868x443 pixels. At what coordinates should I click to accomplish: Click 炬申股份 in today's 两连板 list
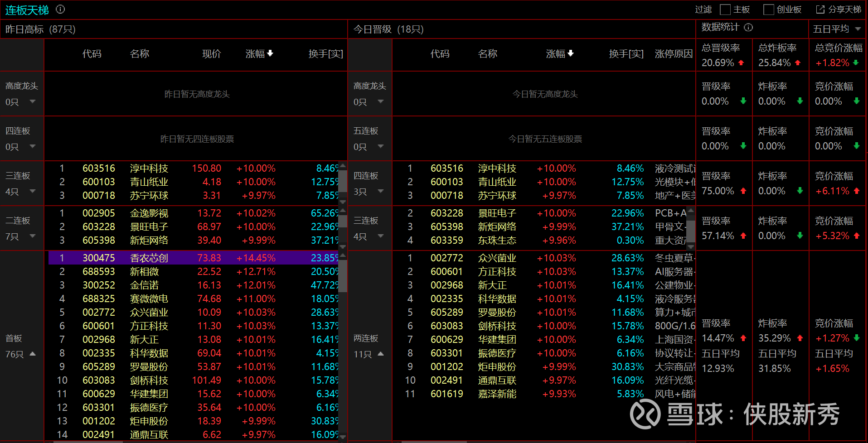tap(497, 367)
